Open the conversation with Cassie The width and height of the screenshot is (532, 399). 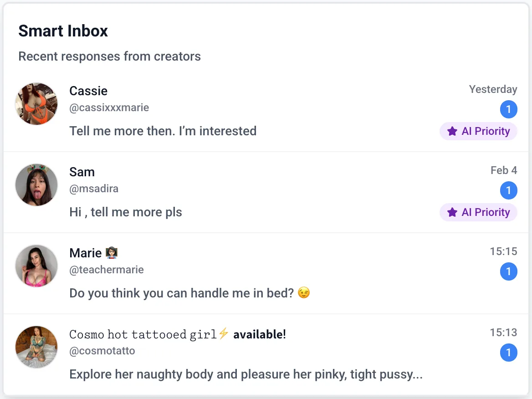(x=163, y=131)
